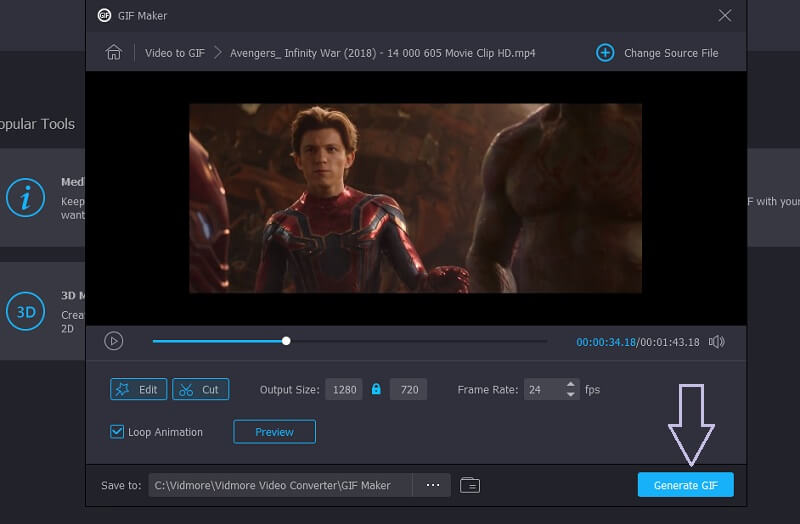
Task: Go to the home icon in GIF Maker
Action: (x=114, y=52)
